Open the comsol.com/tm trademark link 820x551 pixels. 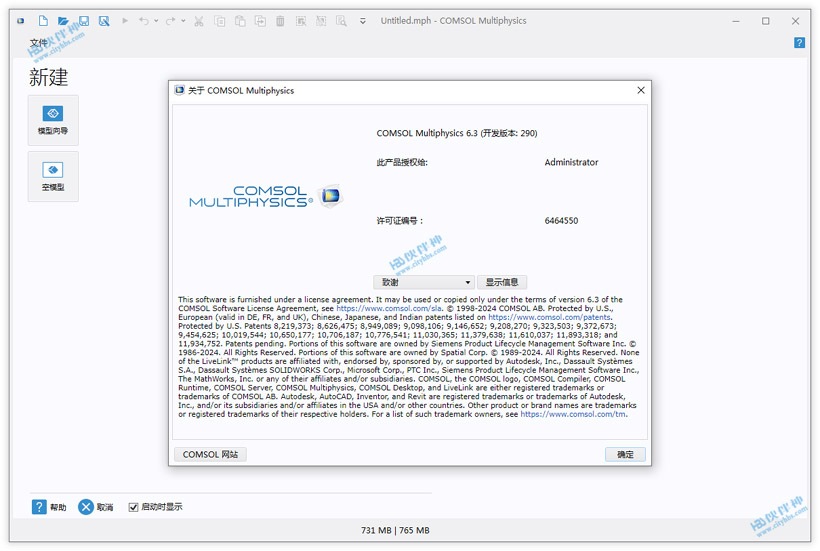point(573,414)
